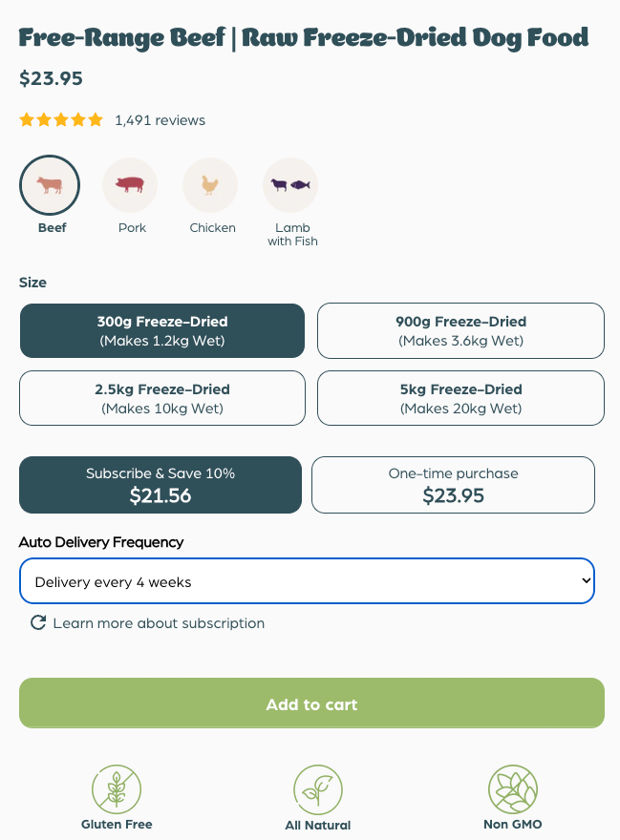Choose Subscribe & Save 10% option
This screenshot has height=840, width=620.
(160, 485)
